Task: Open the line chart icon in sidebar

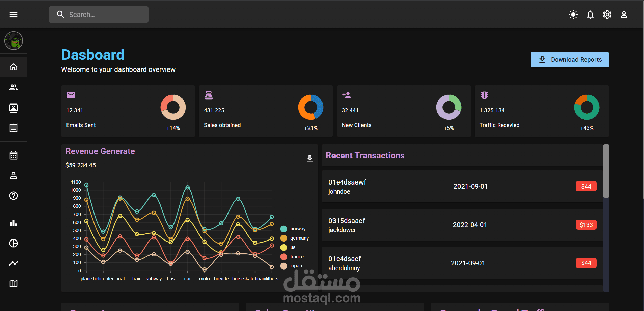Action: point(14,263)
